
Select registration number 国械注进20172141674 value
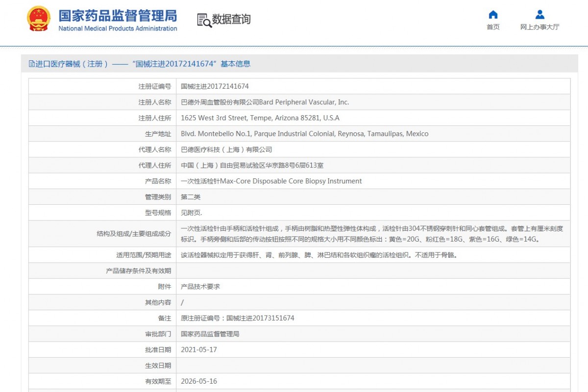click(x=215, y=86)
